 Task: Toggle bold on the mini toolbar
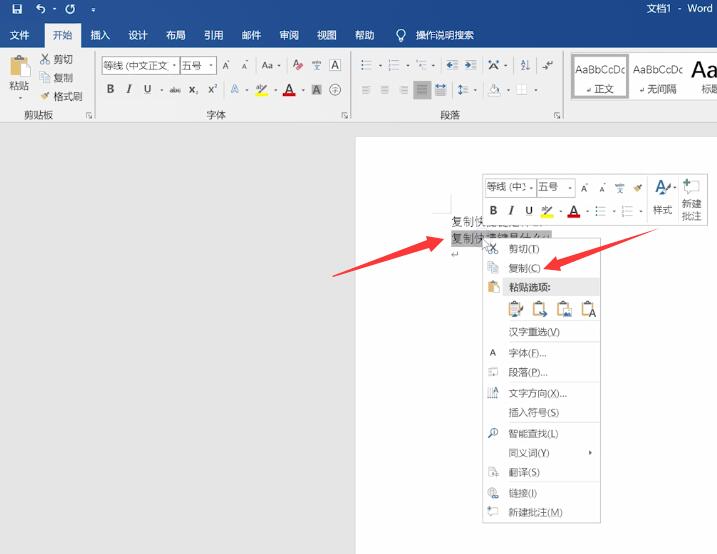coord(493,210)
